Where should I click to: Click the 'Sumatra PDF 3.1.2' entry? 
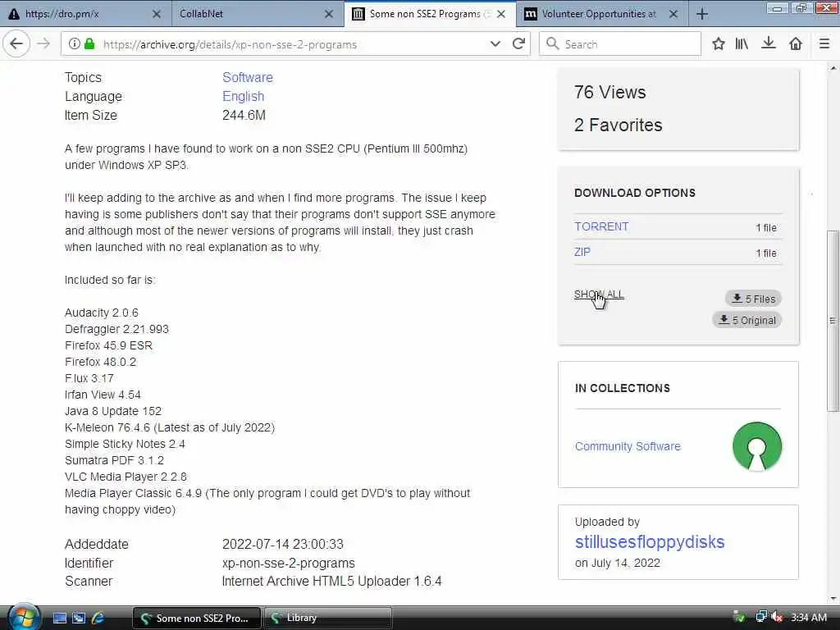tap(114, 460)
